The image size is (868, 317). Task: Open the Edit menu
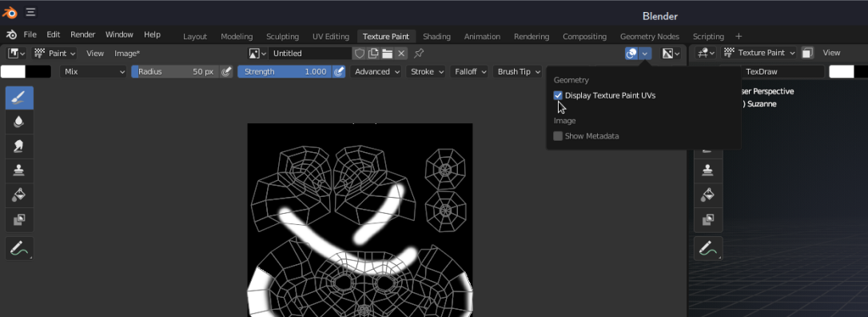pyautogui.click(x=53, y=34)
